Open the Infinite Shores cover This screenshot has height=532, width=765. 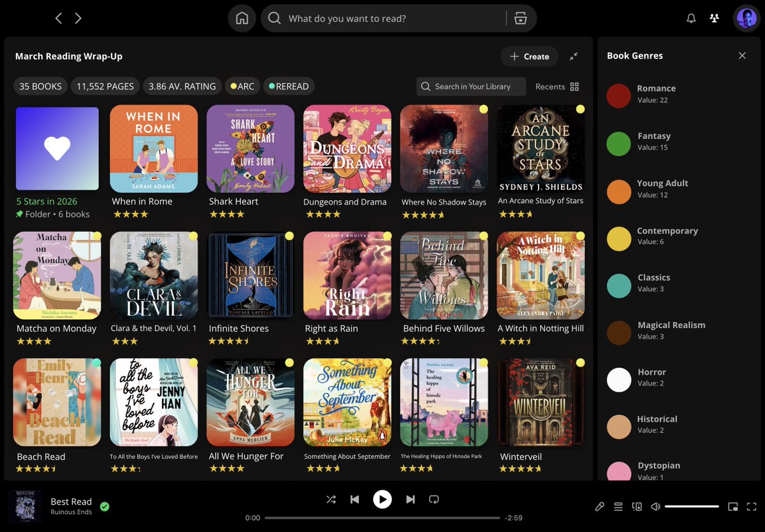click(x=251, y=275)
